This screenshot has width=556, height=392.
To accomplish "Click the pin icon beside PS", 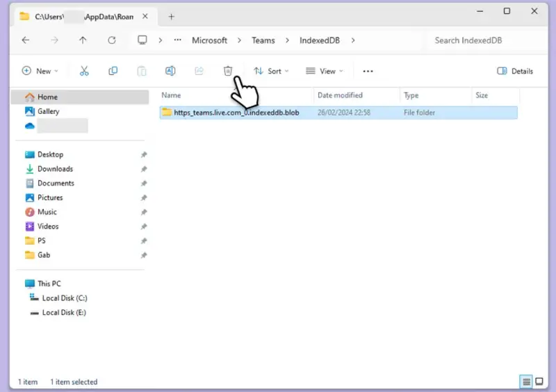I will 144,241.
